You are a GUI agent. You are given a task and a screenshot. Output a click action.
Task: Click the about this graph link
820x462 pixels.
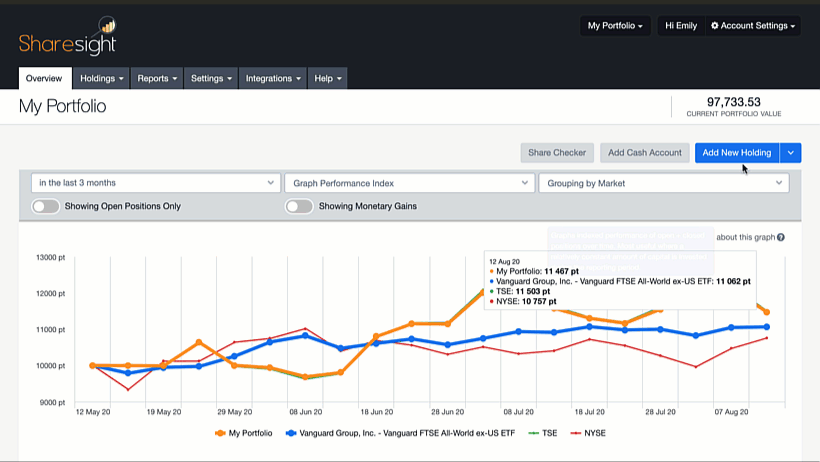point(745,237)
